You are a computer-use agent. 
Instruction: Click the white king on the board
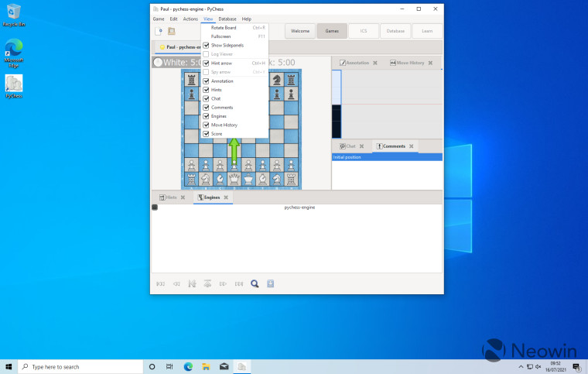(x=248, y=179)
